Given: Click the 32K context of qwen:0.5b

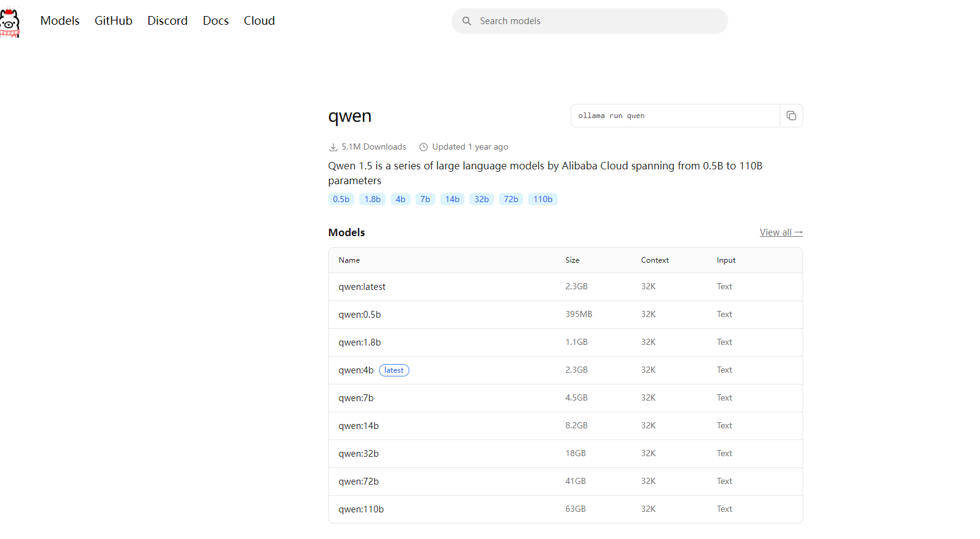Looking at the screenshot, I should (x=649, y=314).
